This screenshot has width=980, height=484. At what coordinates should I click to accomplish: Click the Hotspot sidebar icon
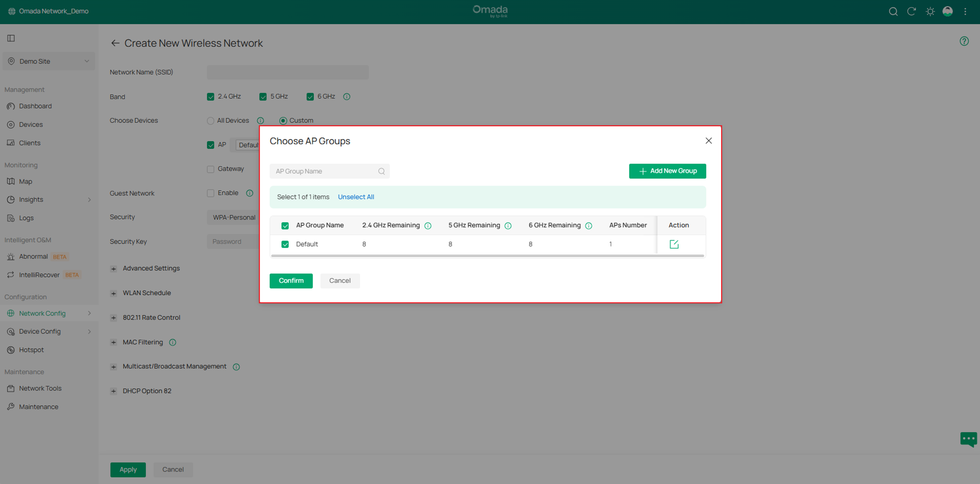pos(11,350)
